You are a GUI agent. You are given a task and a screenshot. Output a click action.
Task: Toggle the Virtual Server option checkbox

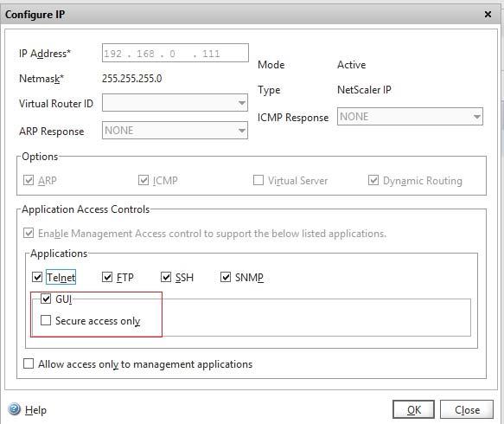[258, 180]
